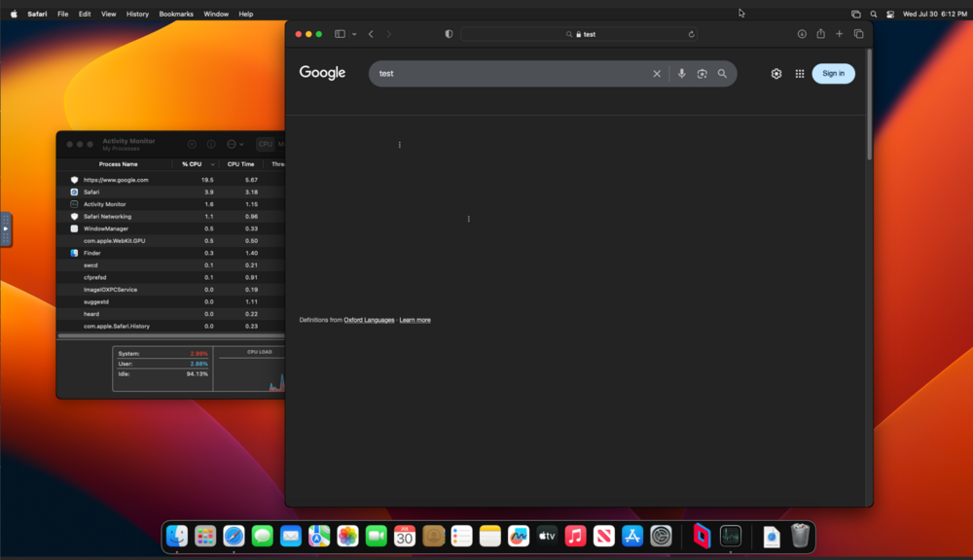
Task: Open System Settings from the Dock
Action: 661,536
